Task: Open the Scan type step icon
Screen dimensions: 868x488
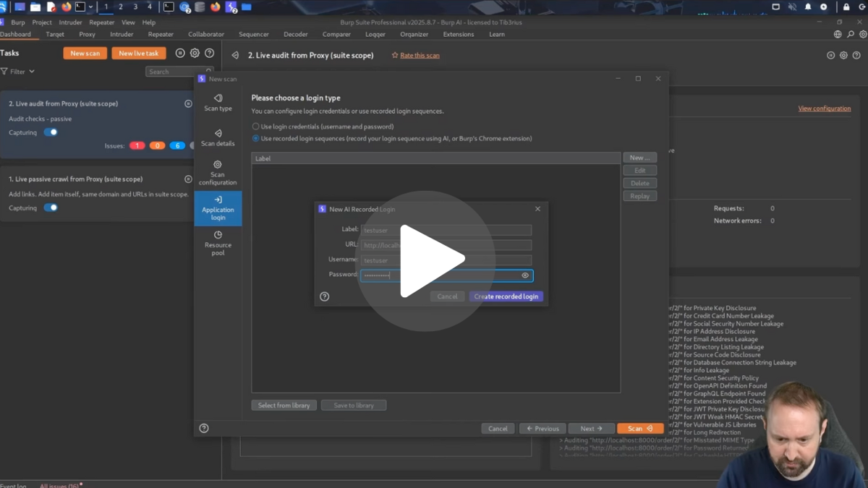Action: coord(218,98)
